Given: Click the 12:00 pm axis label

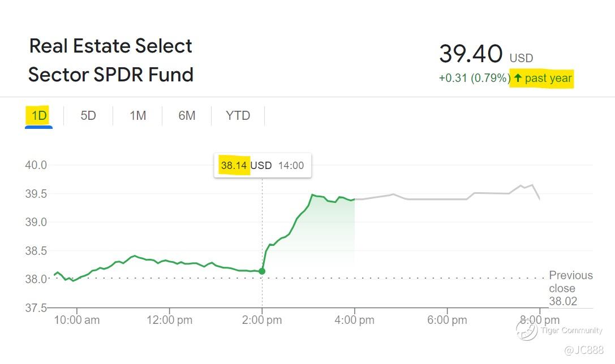Looking at the screenshot, I should (169, 320).
